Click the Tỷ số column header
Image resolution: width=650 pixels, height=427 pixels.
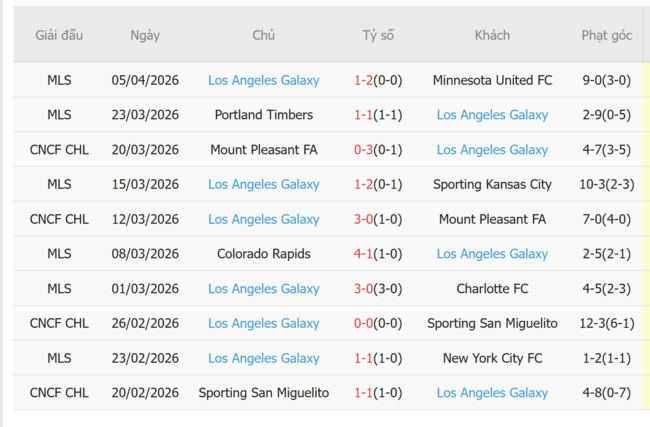point(378,35)
